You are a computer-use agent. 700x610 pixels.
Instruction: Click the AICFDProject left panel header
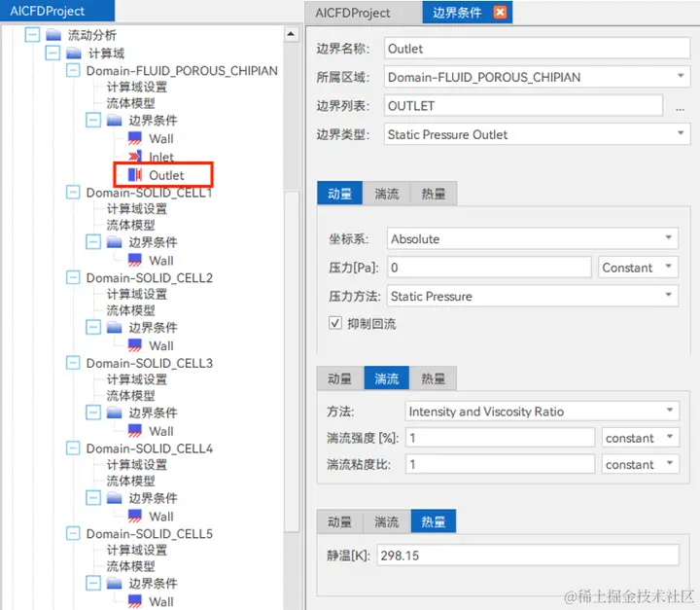pyautogui.click(x=56, y=11)
